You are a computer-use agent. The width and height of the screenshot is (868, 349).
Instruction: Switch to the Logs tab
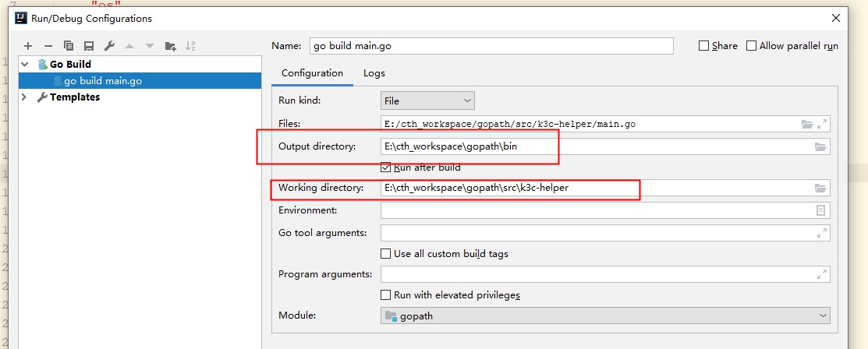pyautogui.click(x=374, y=73)
